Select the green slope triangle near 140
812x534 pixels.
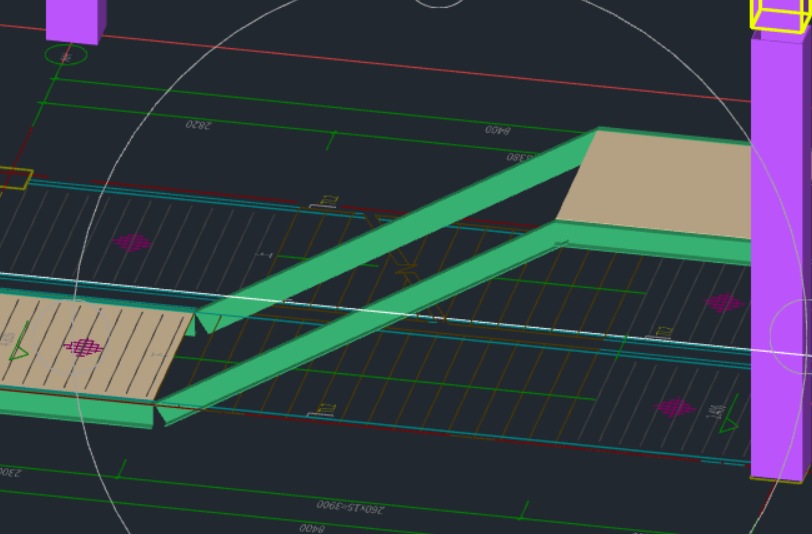pyautogui.click(x=729, y=426)
